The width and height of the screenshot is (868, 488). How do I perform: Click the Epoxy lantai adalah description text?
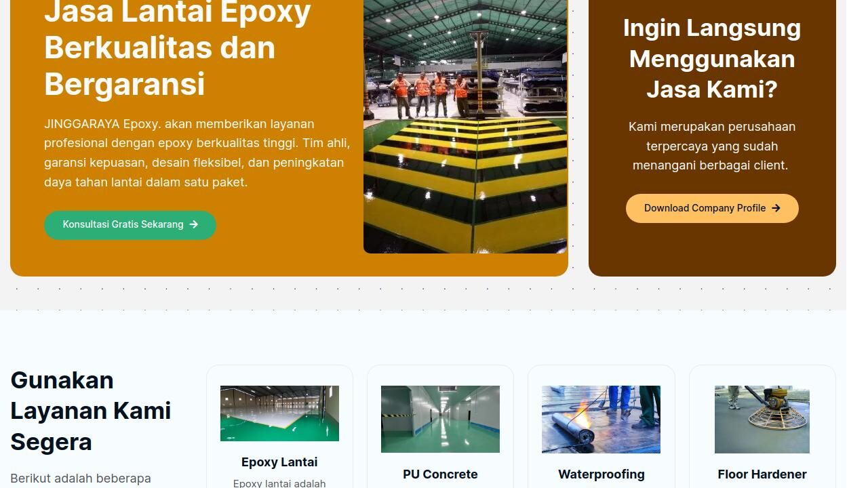(x=279, y=483)
